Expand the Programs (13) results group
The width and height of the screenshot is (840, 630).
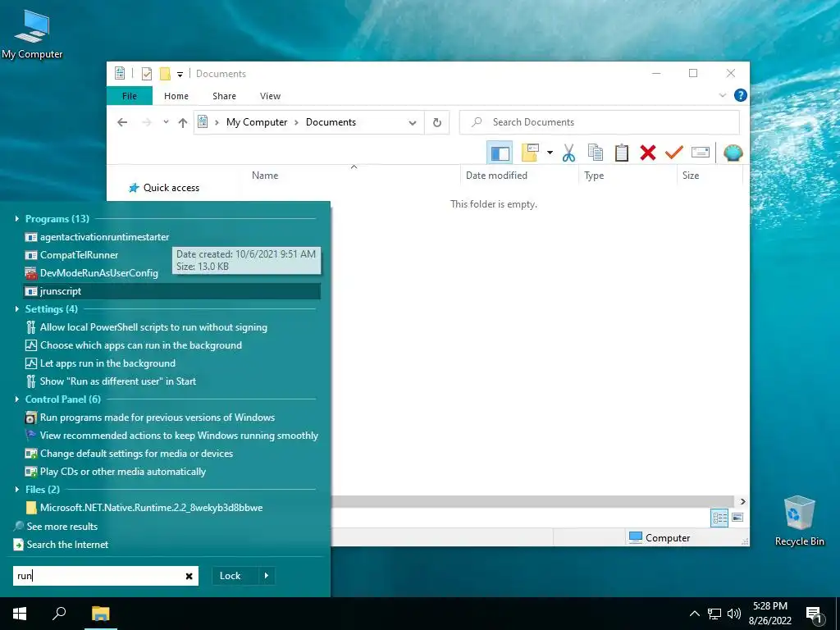[x=16, y=218]
